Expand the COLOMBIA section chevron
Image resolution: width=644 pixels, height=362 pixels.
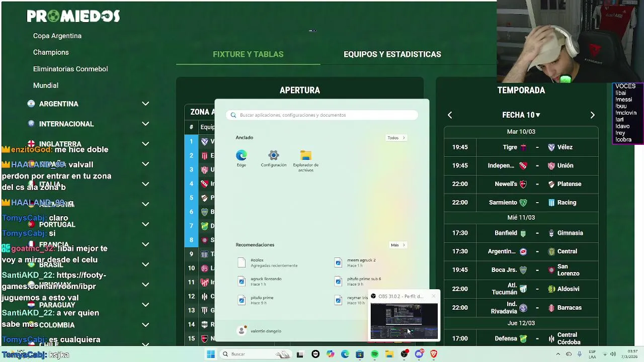point(145,325)
